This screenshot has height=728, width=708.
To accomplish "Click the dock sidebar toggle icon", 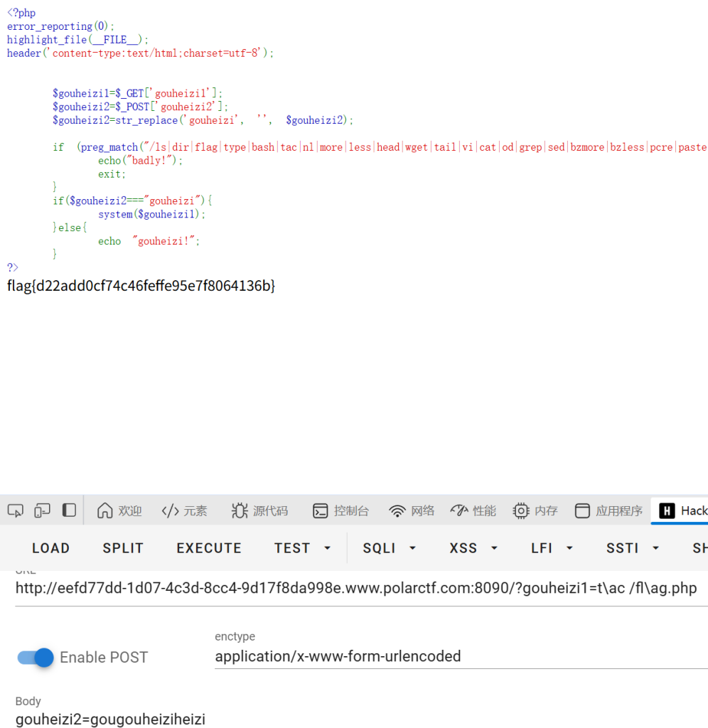I will click(69, 510).
